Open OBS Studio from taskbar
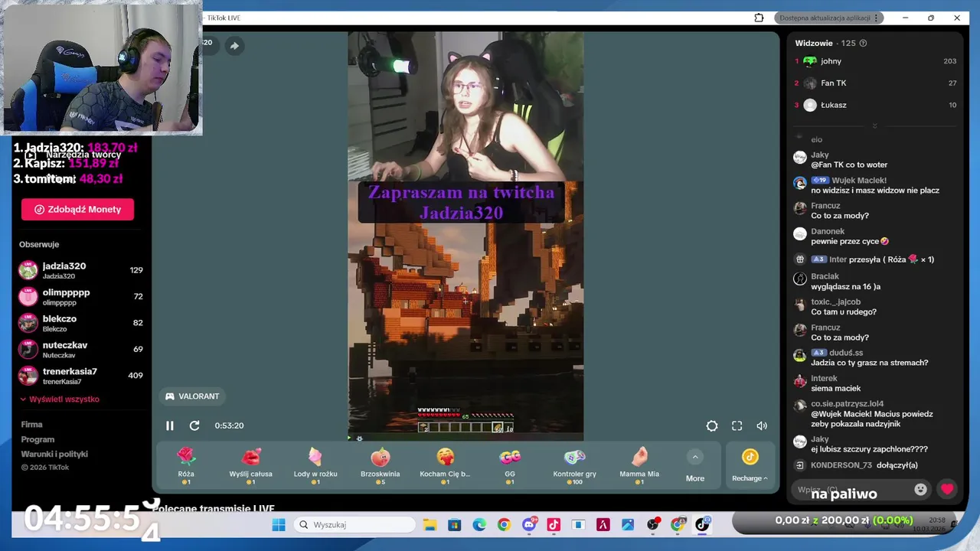Viewport: 980px width, 551px height. tap(653, 524)
